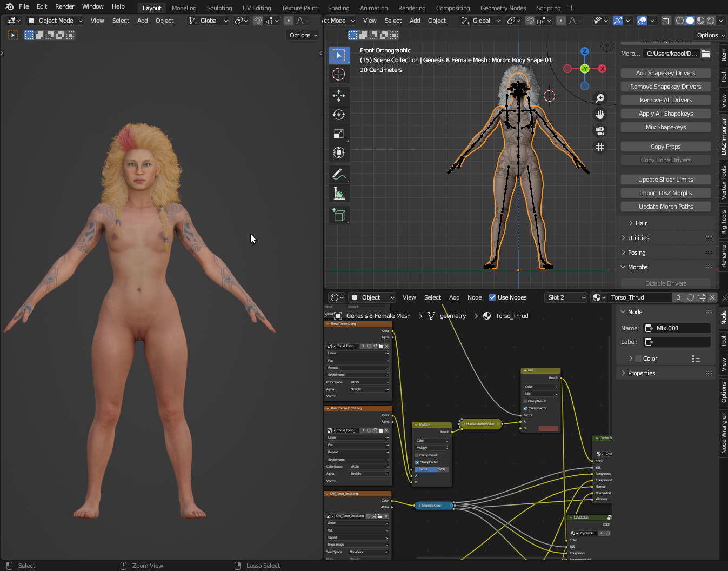Expand the Utilities panel
This screenshot has height=571, width=728.
pyautogui.click(x=638, y=238)
